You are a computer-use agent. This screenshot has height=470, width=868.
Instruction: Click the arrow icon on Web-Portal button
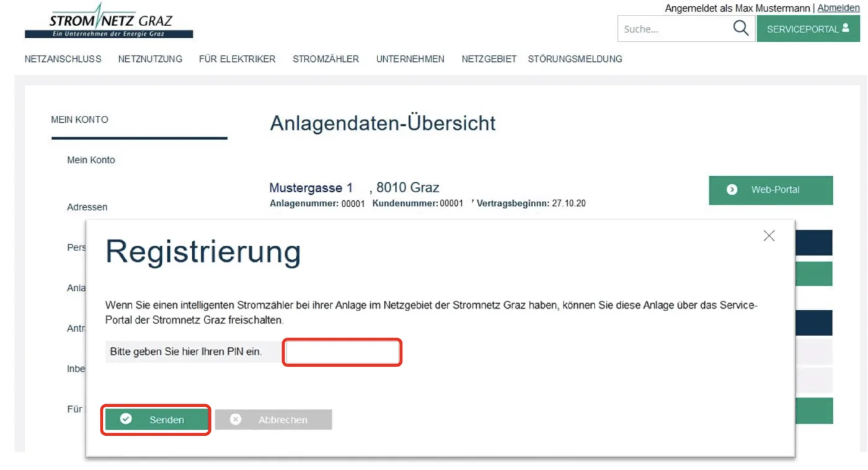[x=732, y=190]
